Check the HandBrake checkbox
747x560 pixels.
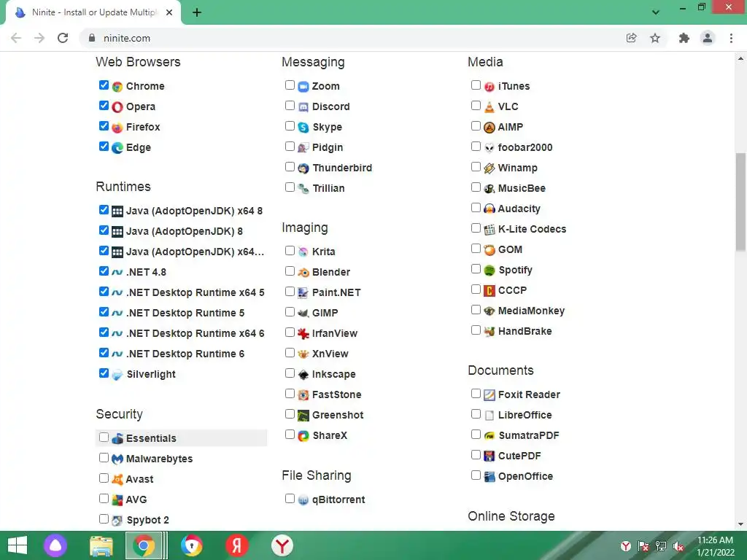point(476,330)
